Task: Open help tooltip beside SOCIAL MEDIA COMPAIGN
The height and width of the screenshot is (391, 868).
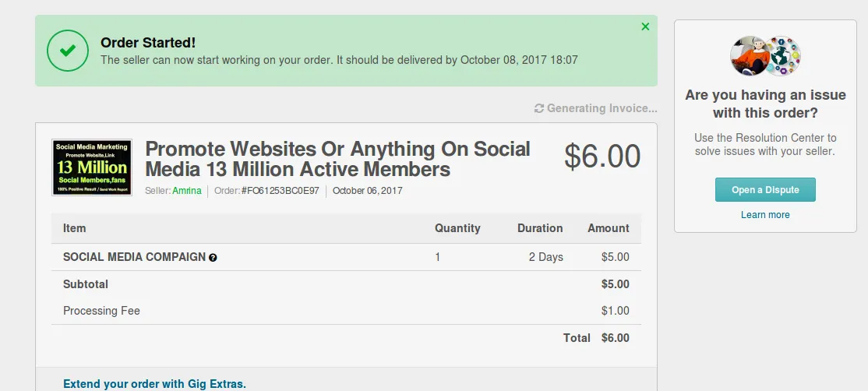Action: click(213, 257)
